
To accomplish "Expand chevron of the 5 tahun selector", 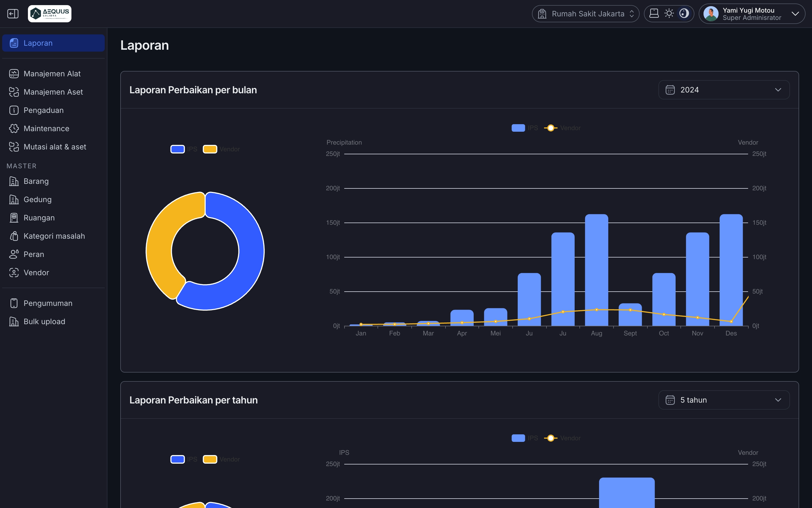I will coord(778,400).
